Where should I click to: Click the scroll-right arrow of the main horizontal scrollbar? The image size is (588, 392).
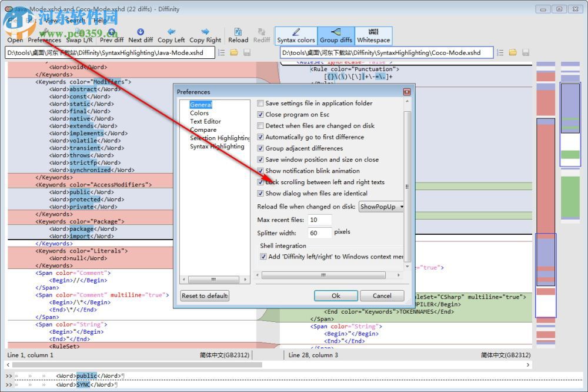[528, 364]
